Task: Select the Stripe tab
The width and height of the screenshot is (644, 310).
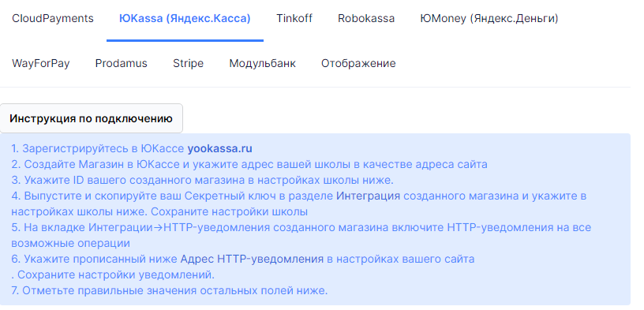Action: pos(188,64)
